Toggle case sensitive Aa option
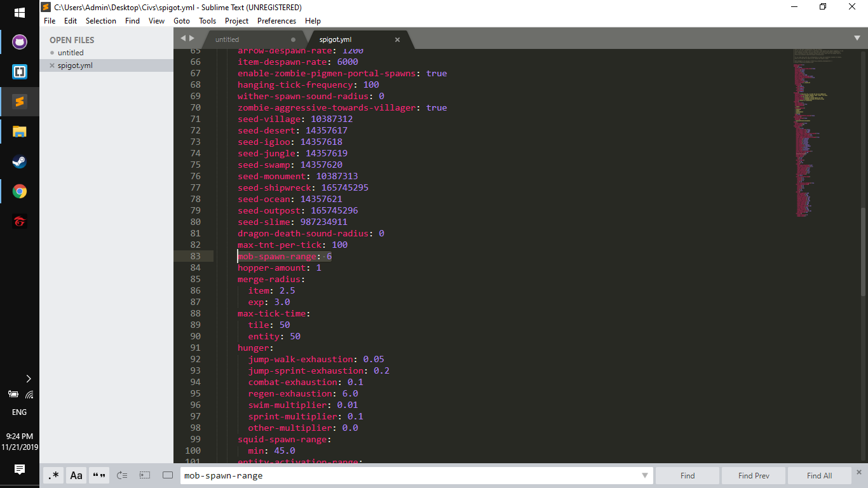 (76, 475)
